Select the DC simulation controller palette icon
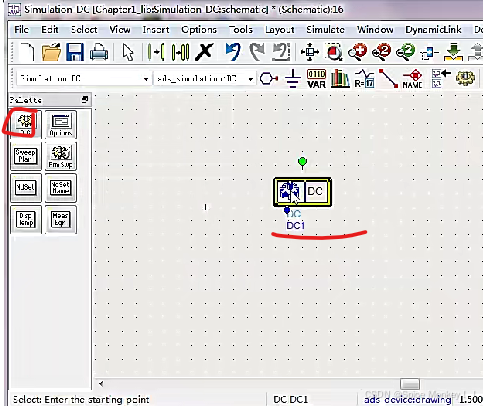Image resolution: width=483 pixels, height=406 pixels. tap(25, 124)
